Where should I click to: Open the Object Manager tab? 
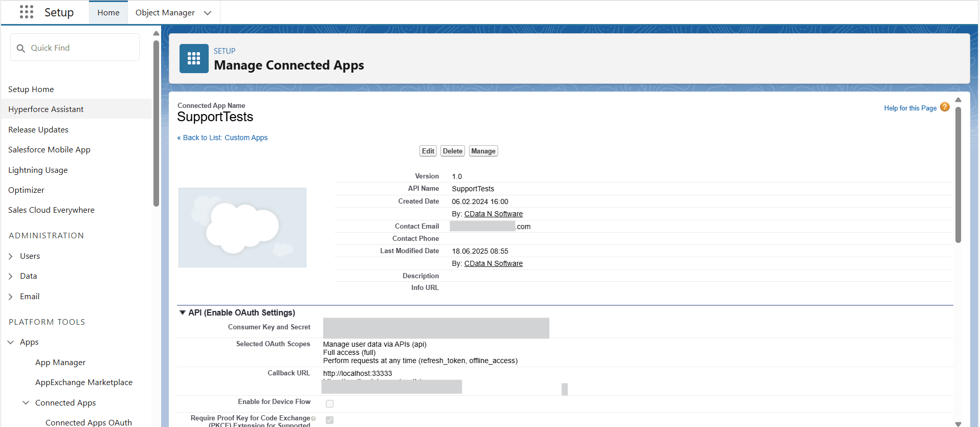coord(165,13)
